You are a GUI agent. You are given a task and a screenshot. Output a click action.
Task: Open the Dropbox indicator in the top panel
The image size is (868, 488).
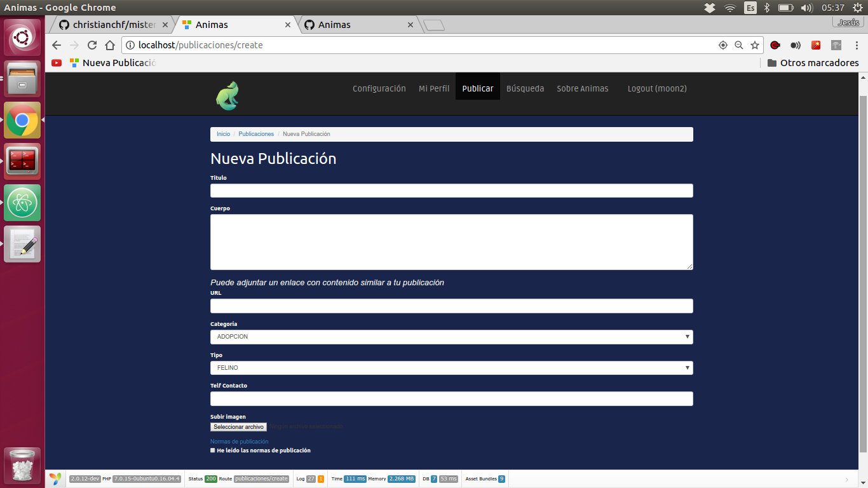click(710, 8)
